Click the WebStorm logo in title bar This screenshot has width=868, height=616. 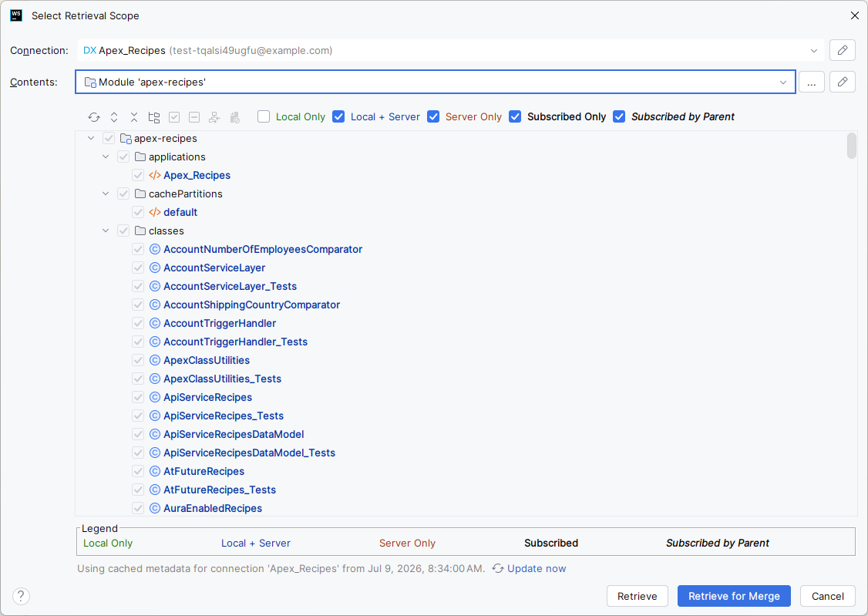(17, 15)
